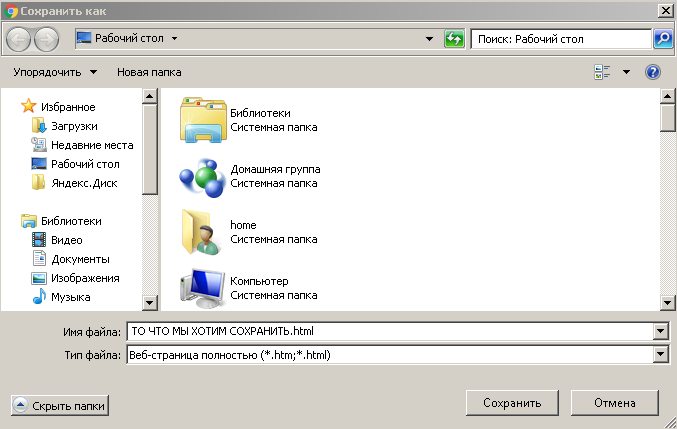The image size is (677, 429).
Task: Click the sidebar scroll up arrow
Action: (x=149, y=96)
